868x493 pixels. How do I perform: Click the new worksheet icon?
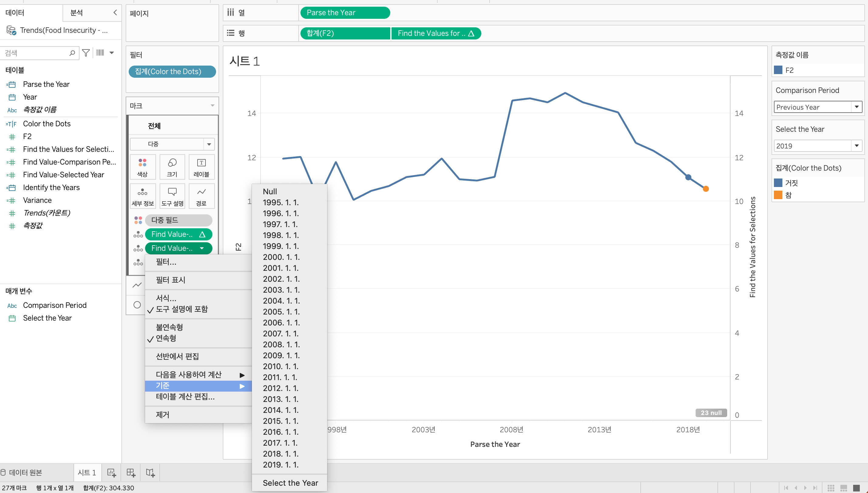(x=112, y=473)
